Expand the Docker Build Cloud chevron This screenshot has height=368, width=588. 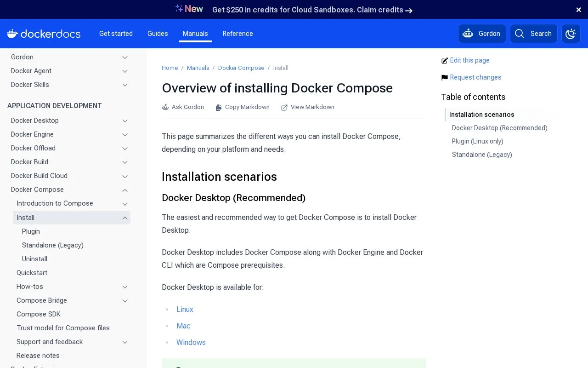(125, 176)
